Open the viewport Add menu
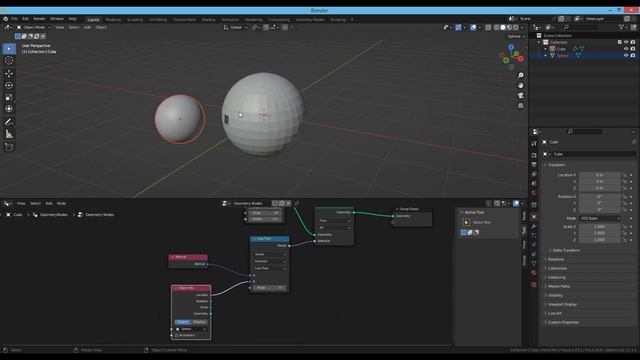Image resolution: width=640 pixels, height=360 pixels. [x=87, y=27]
